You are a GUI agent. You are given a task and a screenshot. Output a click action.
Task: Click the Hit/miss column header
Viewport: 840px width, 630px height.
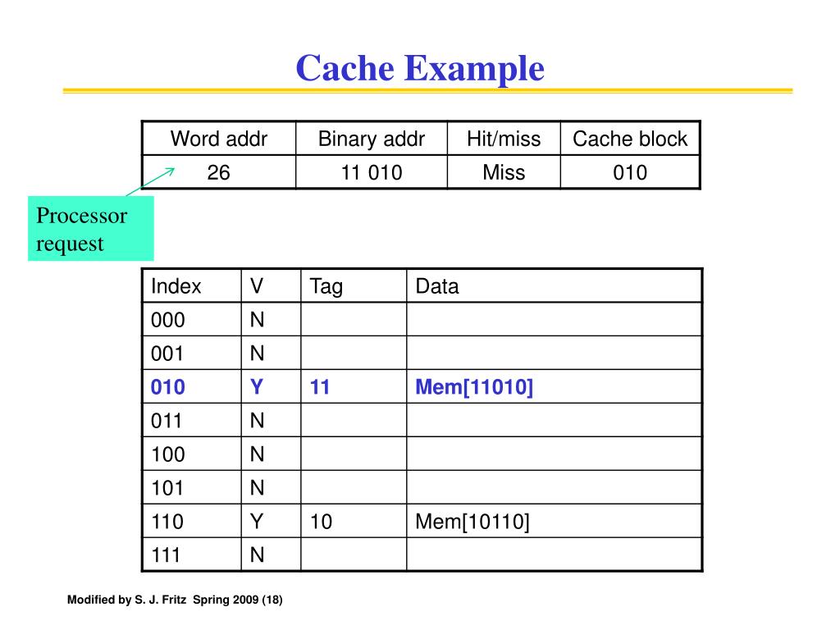(x=504, y=139)
